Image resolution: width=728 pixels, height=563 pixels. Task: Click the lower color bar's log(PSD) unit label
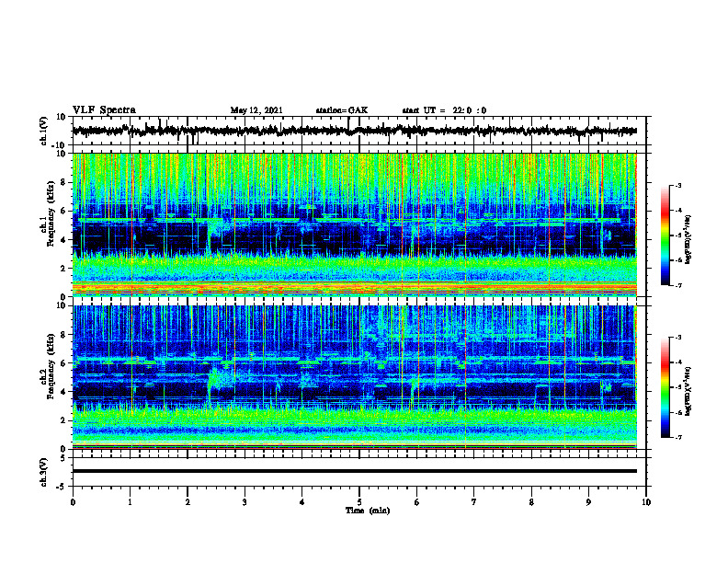tap(688, 392)
